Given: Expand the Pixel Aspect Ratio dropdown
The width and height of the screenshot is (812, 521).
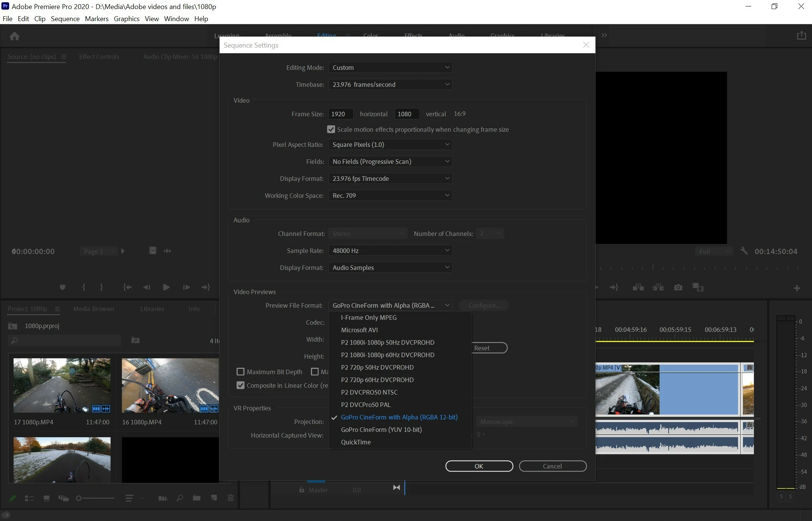Looking at the screenshot, I should click(390, 145).
